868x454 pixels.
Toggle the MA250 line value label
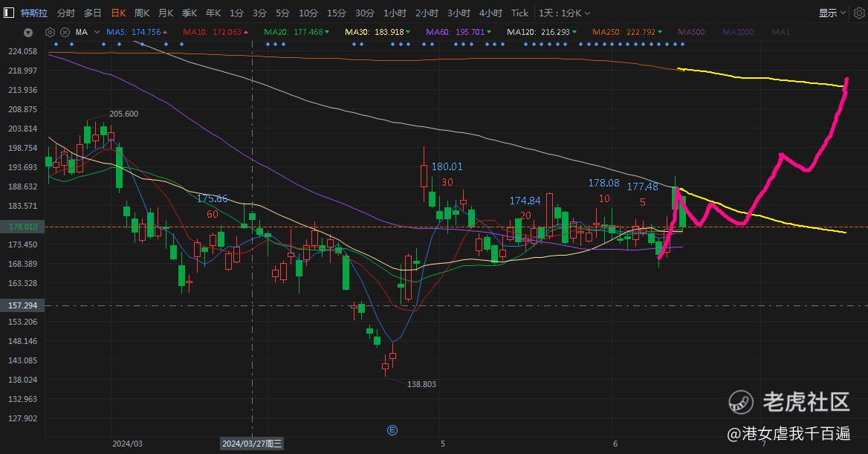click(x=627, y=32)
